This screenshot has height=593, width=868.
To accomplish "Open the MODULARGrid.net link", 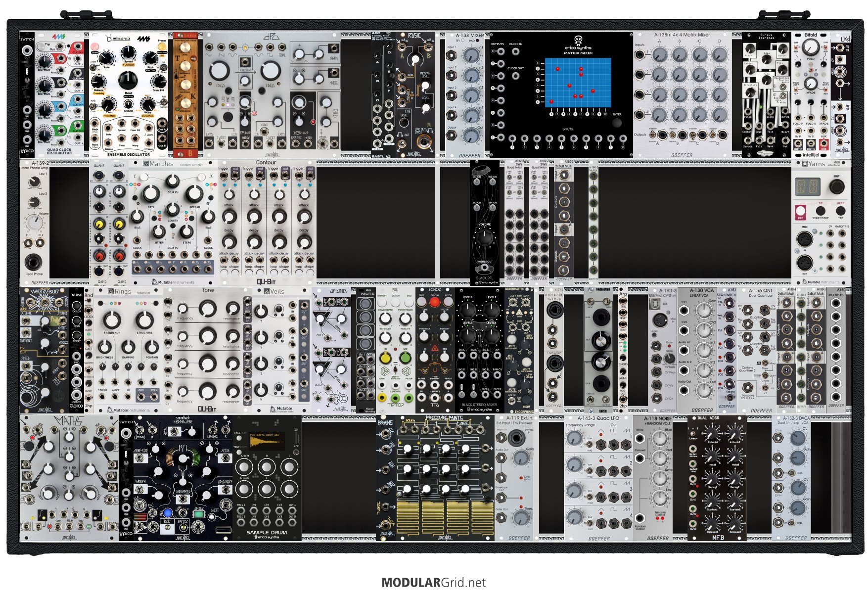I will pos(434,582).
